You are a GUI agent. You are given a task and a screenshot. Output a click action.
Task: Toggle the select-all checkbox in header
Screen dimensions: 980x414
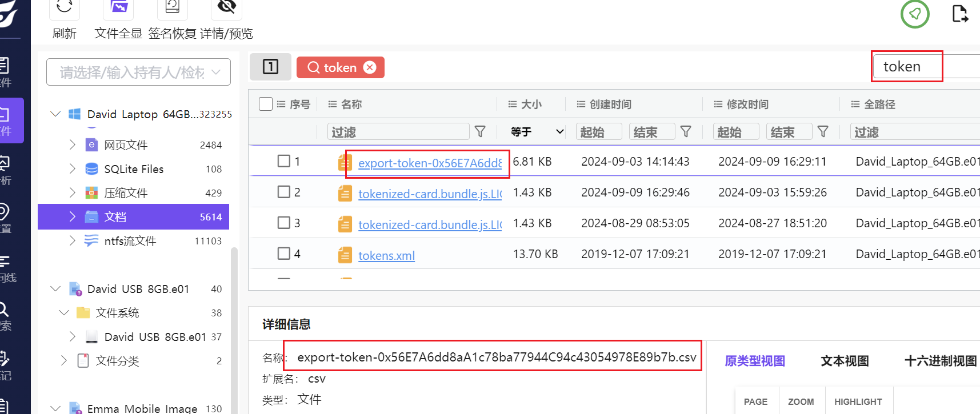tap(266, 104)
